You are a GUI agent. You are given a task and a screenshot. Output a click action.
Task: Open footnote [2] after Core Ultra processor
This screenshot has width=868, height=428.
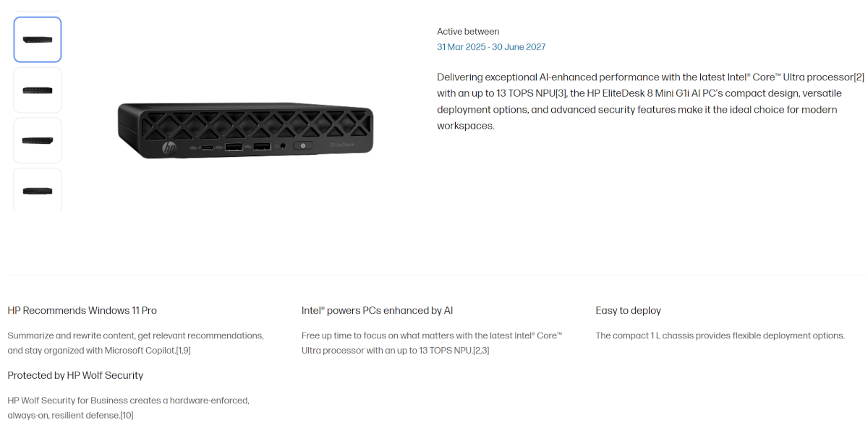pos(859,77)
